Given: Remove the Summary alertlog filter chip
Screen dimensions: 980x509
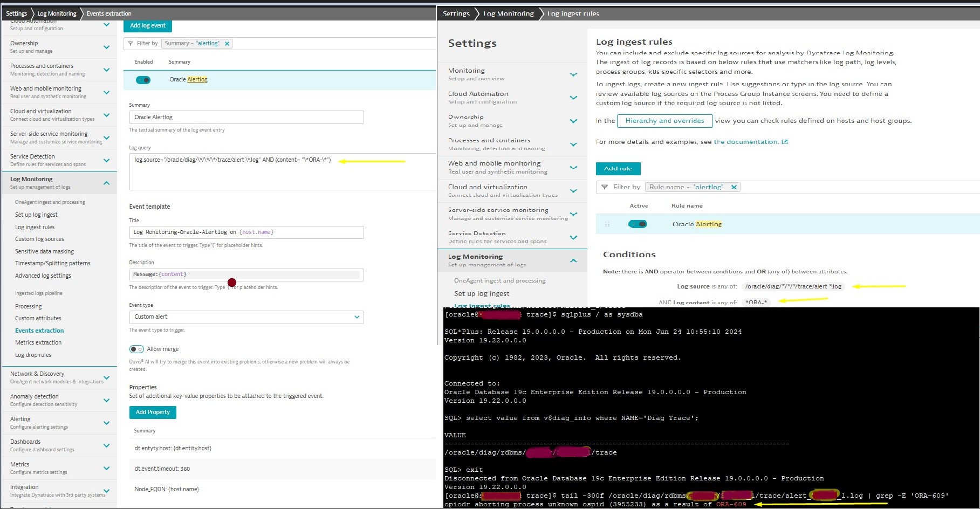Looking at the screenshot, I should (227, 44).
